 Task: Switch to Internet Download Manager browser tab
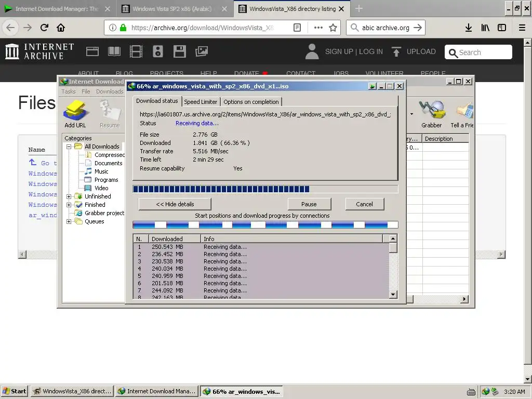coord(58,9)
